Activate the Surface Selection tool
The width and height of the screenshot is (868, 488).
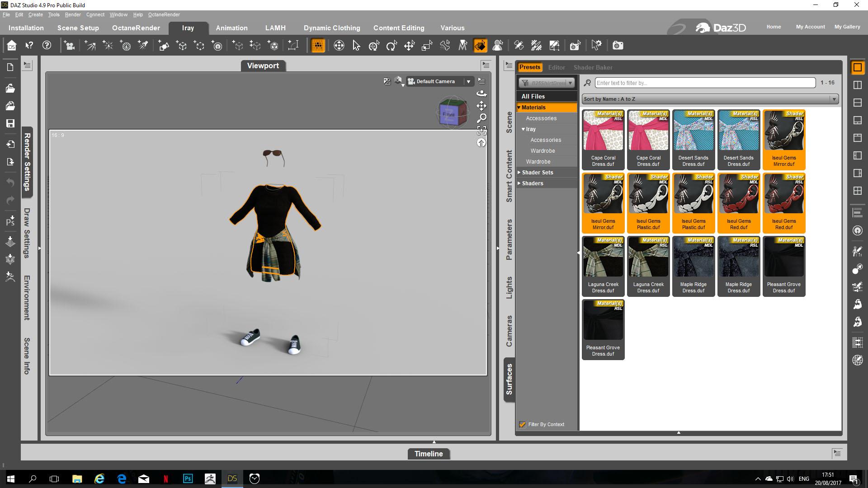click(480, 46)
